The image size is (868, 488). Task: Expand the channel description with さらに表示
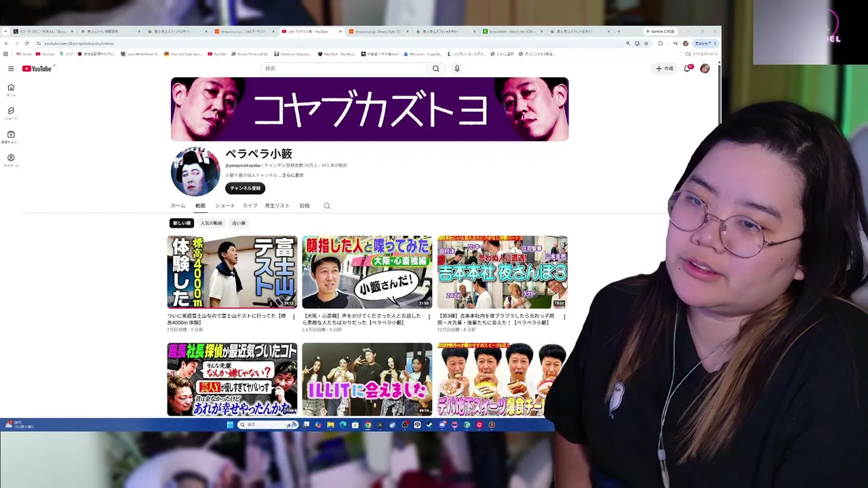(292, 176)
